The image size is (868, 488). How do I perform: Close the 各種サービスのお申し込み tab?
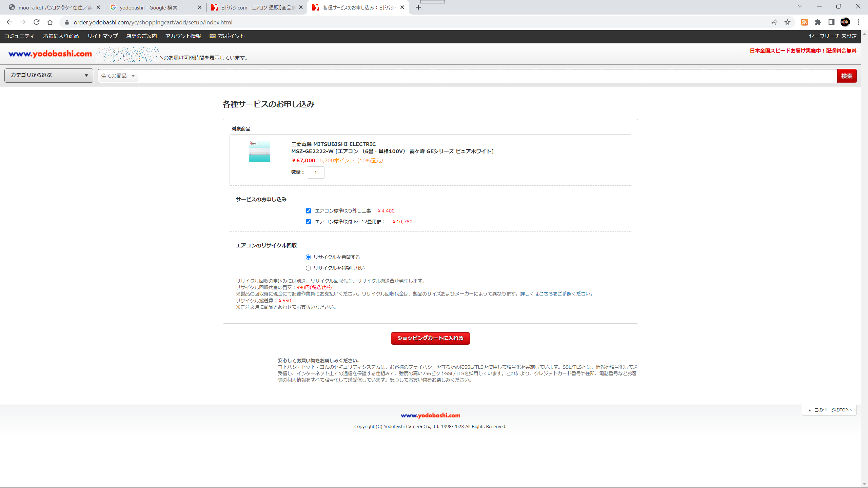(x=402, y=7)
